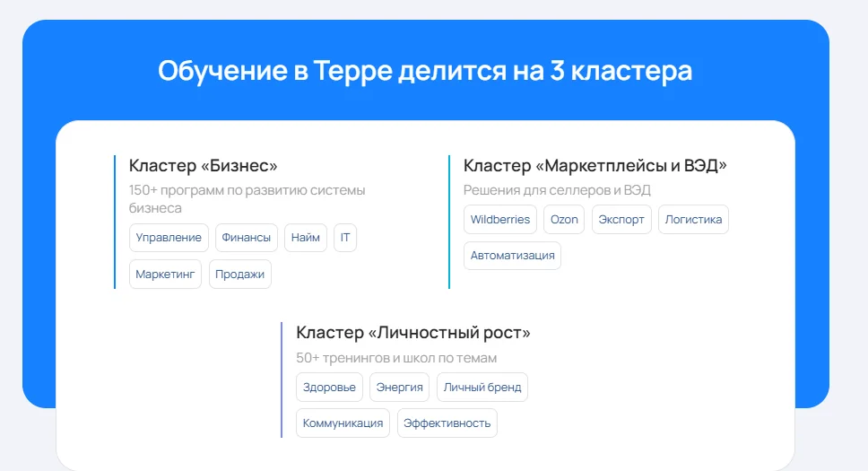
Task: Click the Автоматизация tag
Action: [x=512, y=256]
